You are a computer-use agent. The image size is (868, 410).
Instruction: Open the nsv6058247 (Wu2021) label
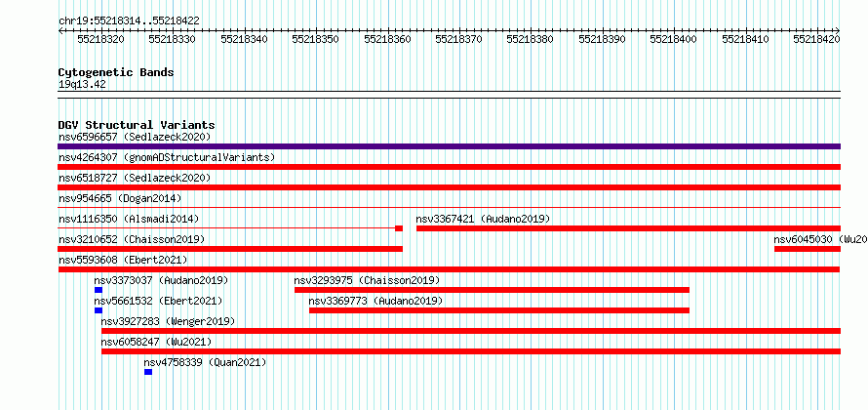tap(157, 342)
